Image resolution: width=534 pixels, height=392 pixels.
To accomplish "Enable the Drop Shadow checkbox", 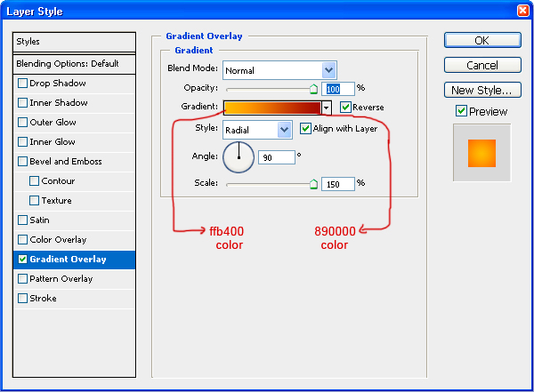I will [22, 84].
